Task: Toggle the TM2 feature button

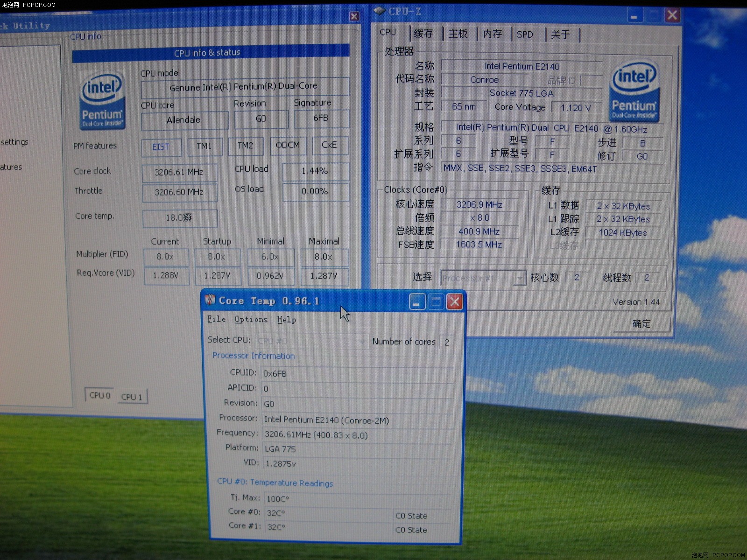Action: tap(245, 146)
